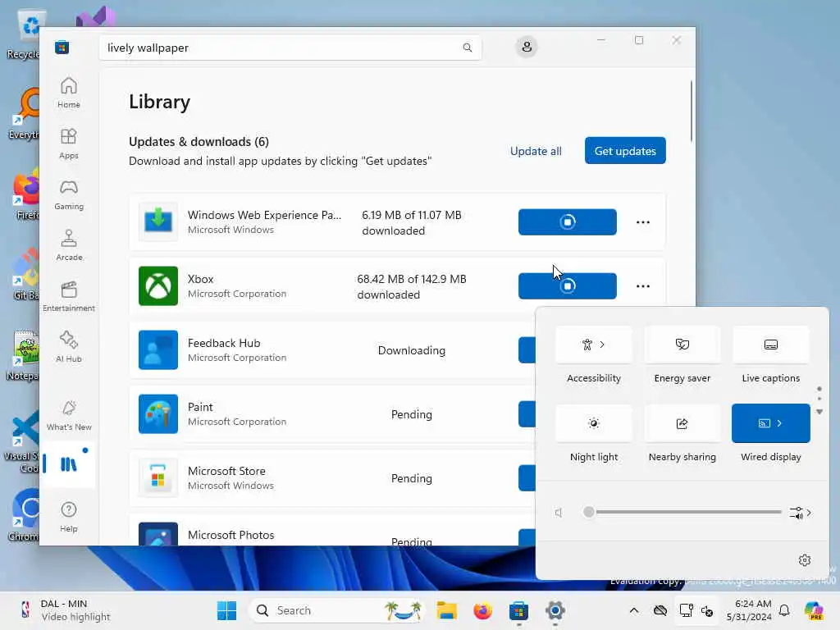Select the Microsoft Photos row name
Viewport: 840px width, 630px height.
pos(231,535)
